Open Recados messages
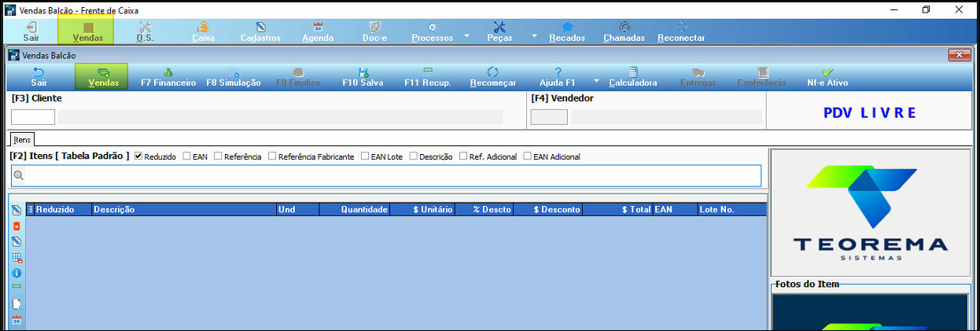Viewport: 980px width, 331px height. click(567, 31)
